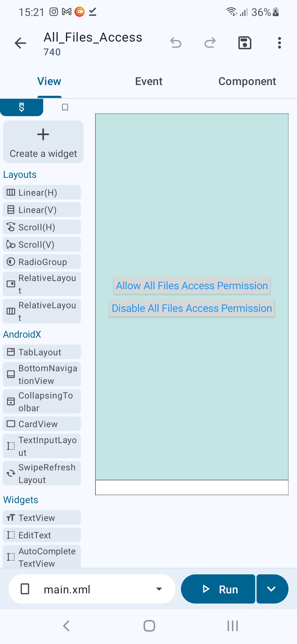Open the main.xml file dropdown
Viewport: 297px width, 644px height.
[92, 589]
